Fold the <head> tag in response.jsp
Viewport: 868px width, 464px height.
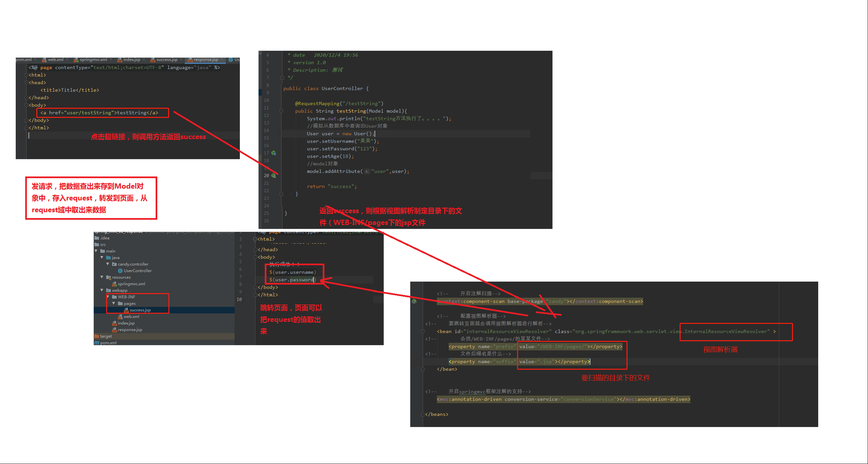[26, 82]
